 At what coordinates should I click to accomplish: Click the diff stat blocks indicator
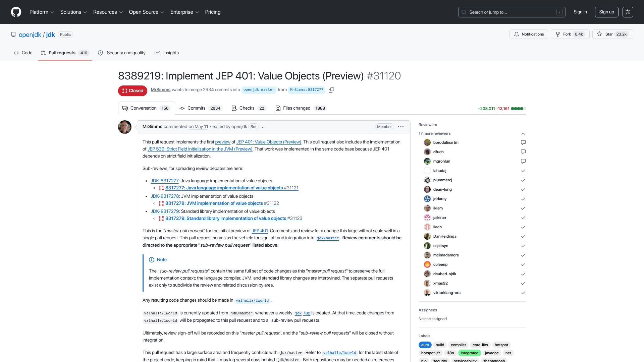(x=519, y=109)
